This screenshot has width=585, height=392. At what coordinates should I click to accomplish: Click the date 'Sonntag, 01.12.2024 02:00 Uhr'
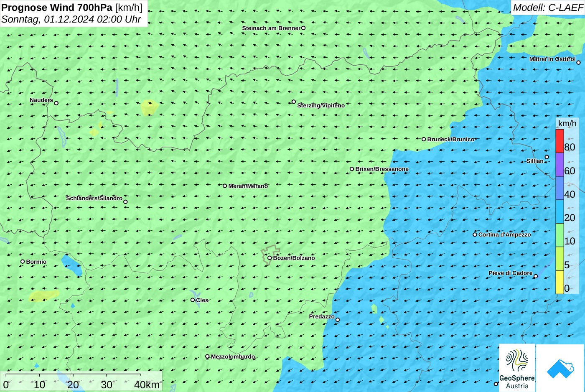71,19
